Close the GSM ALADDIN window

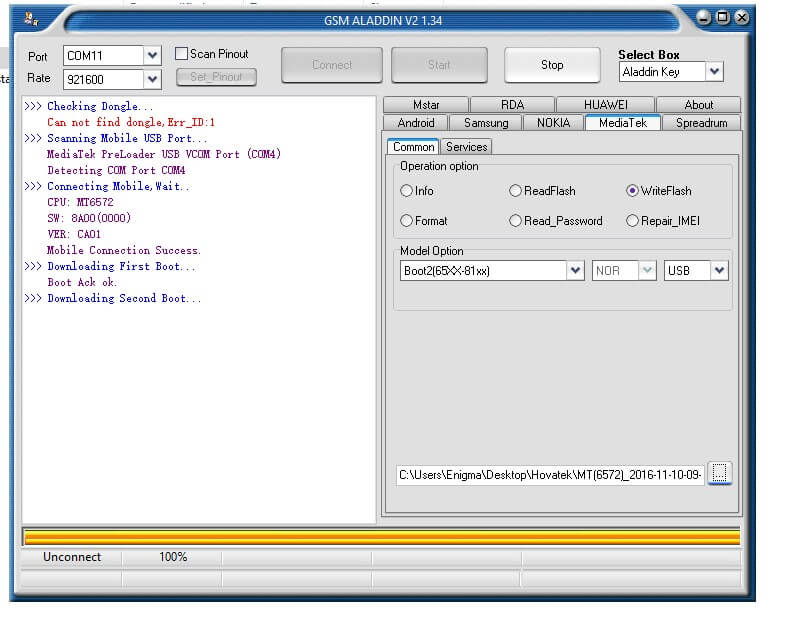point(742,18)
